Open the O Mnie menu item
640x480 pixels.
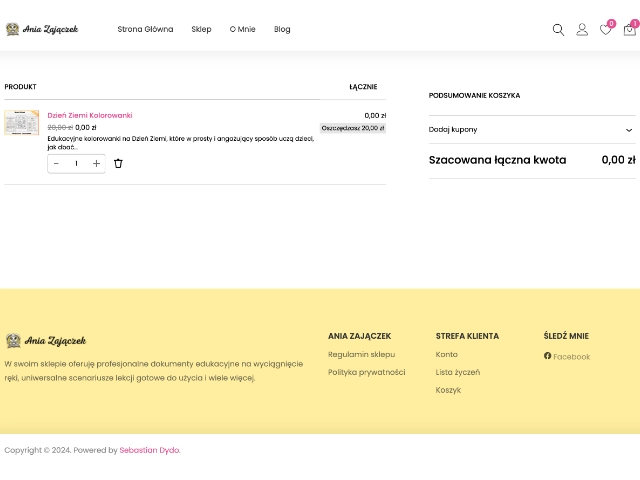coord(242,29)
